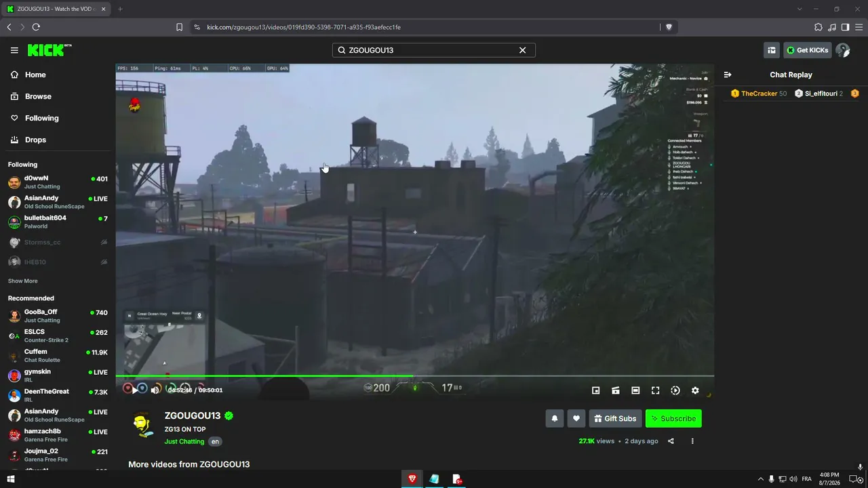Open the user profile avatar menu
868x488 pixels.
(x=843, y=50)
